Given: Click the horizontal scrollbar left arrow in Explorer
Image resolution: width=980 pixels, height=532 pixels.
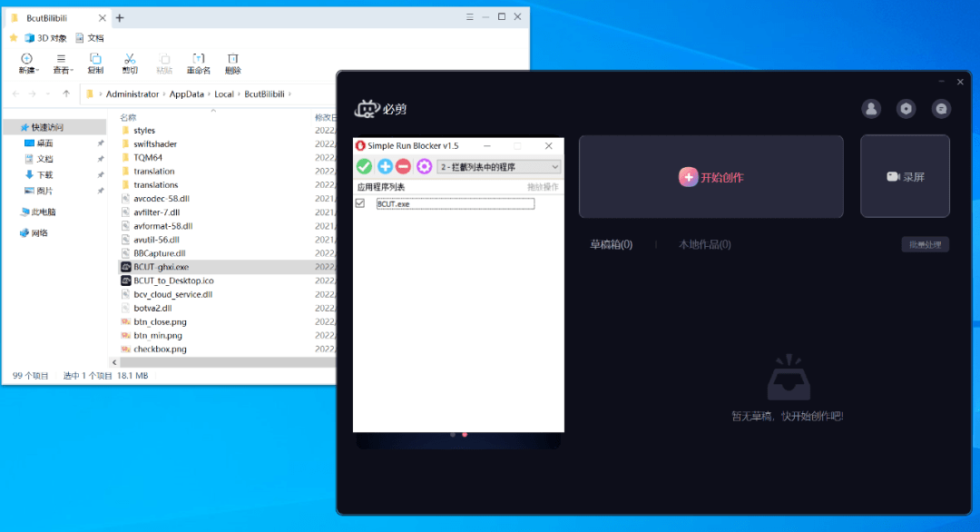Looking at the screenshot, I should (114, 362).
